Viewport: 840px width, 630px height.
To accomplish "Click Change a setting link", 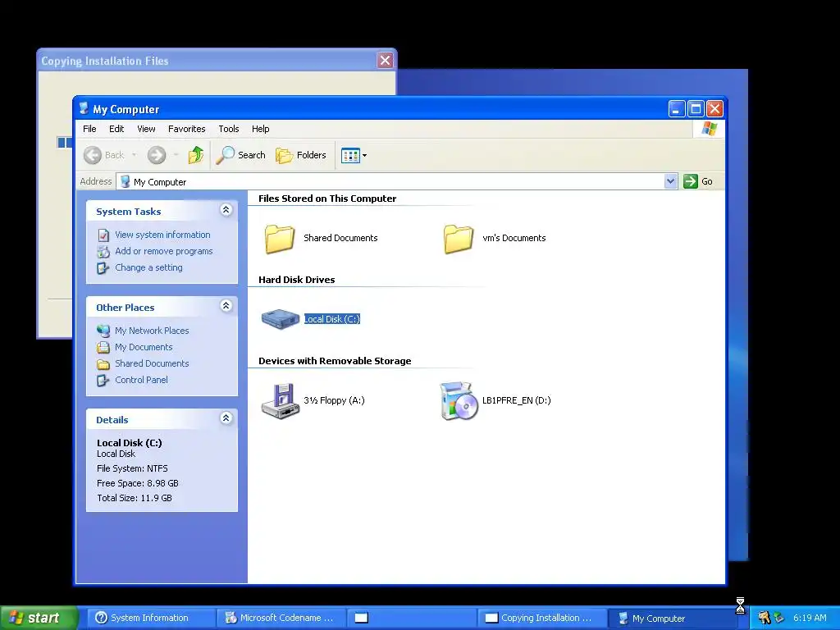I will point(148,268).
